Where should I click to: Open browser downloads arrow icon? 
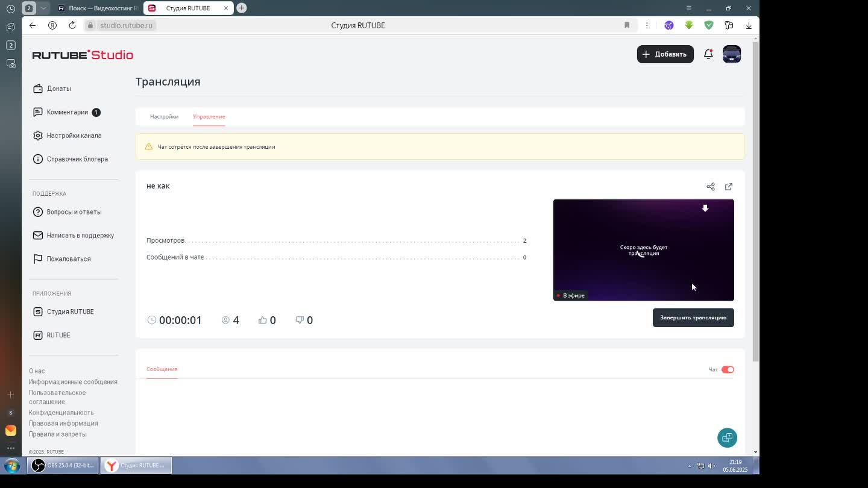click(x=749, y=25)
